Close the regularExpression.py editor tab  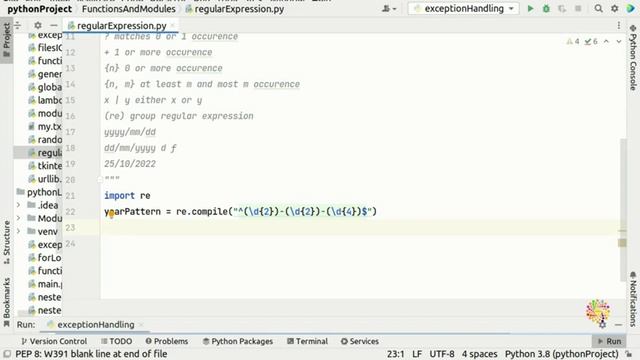coord(172,25)
